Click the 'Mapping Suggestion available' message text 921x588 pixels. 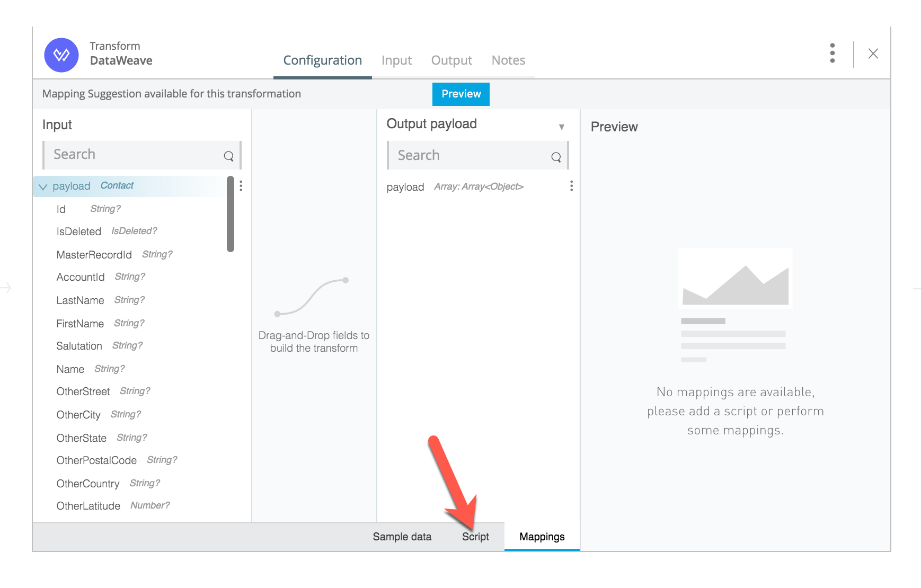172,94
